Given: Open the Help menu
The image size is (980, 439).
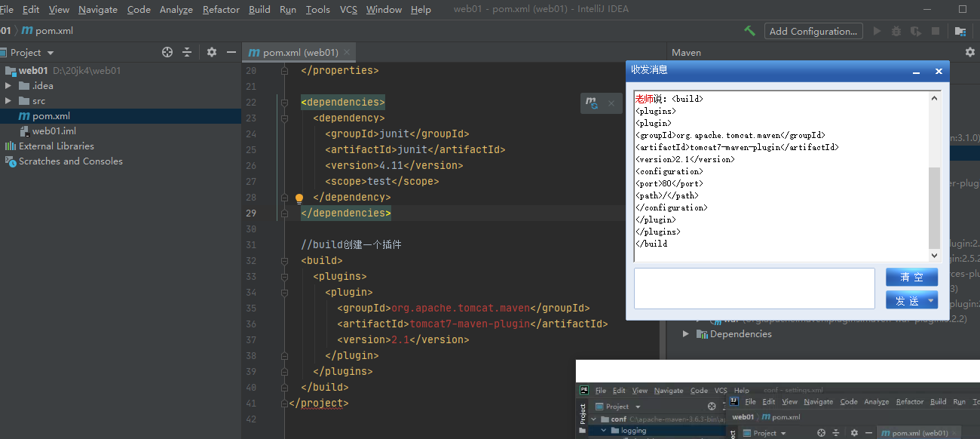Looking at the screenshot, I should click(421, 10).
